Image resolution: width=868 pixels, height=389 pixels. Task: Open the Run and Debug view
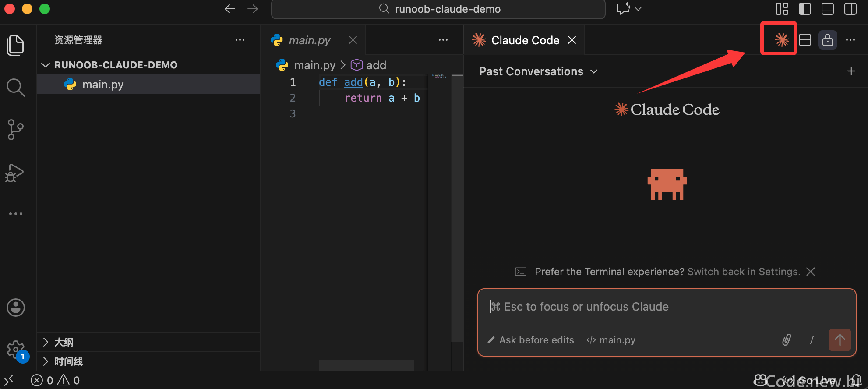point(14,173)
